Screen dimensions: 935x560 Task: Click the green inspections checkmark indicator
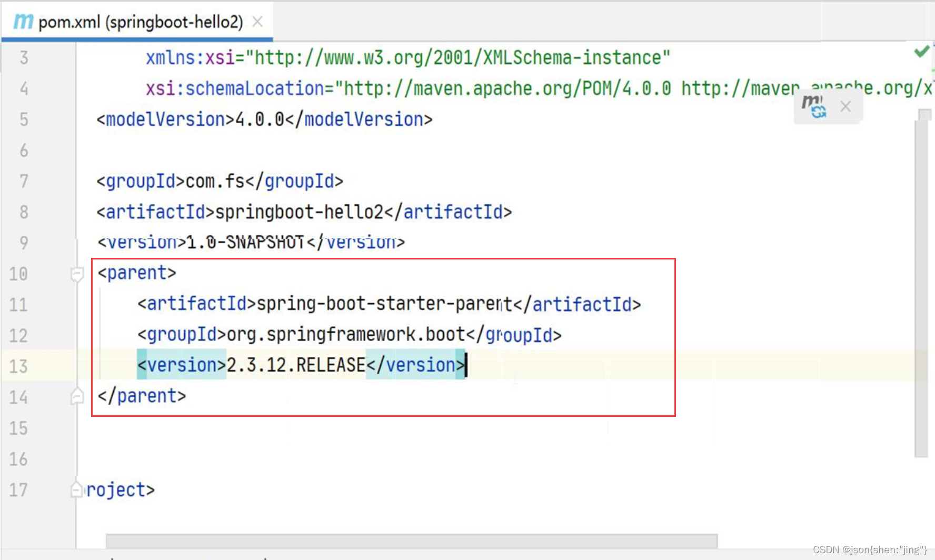921,52
